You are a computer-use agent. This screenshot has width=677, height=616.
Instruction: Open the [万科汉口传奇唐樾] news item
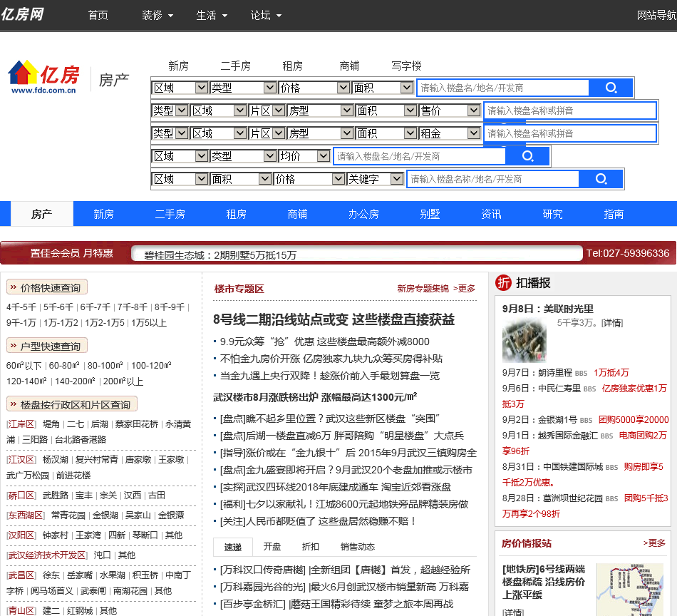(345, 570)
